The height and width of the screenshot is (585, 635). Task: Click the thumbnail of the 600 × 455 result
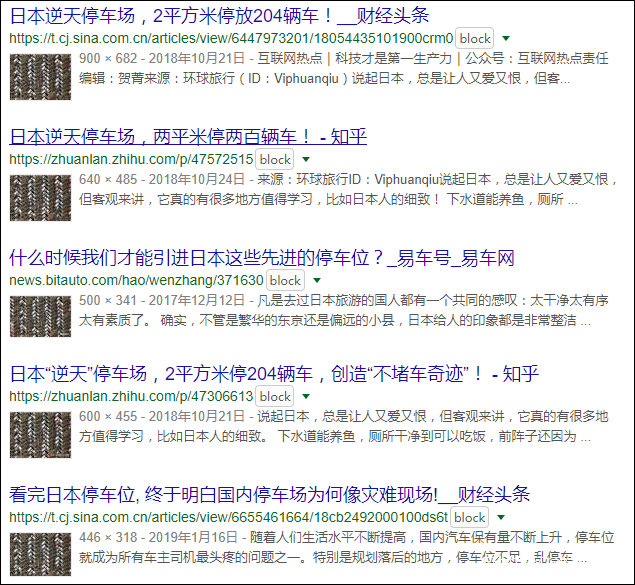(40, 435)
